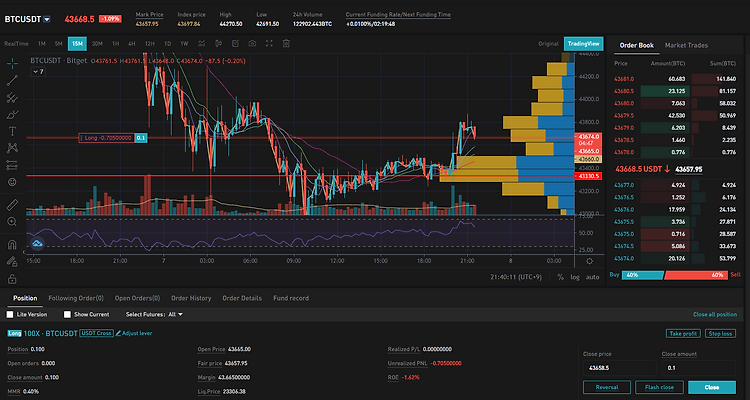
Task: Switch to the Market Trades tab
Action: click(686, 45)
